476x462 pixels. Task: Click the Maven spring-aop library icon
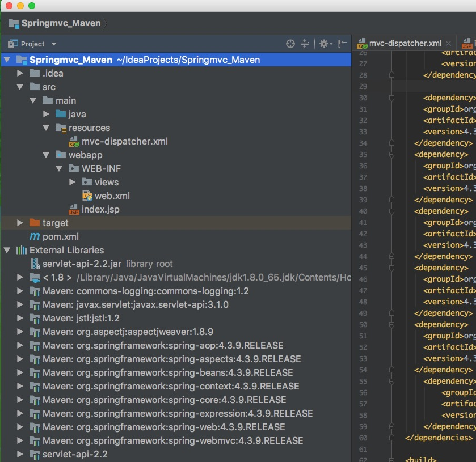[35, 346]
